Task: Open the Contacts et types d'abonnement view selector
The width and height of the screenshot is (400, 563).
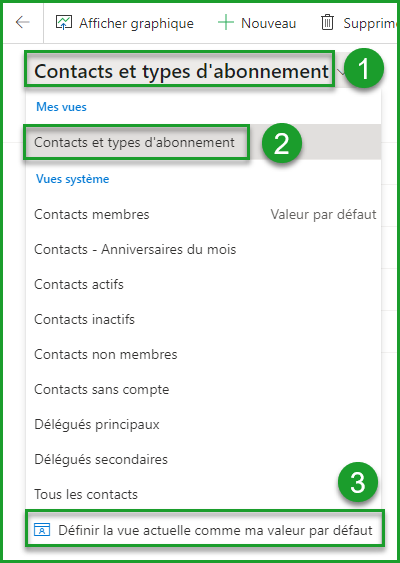Action: click(181, 71)
